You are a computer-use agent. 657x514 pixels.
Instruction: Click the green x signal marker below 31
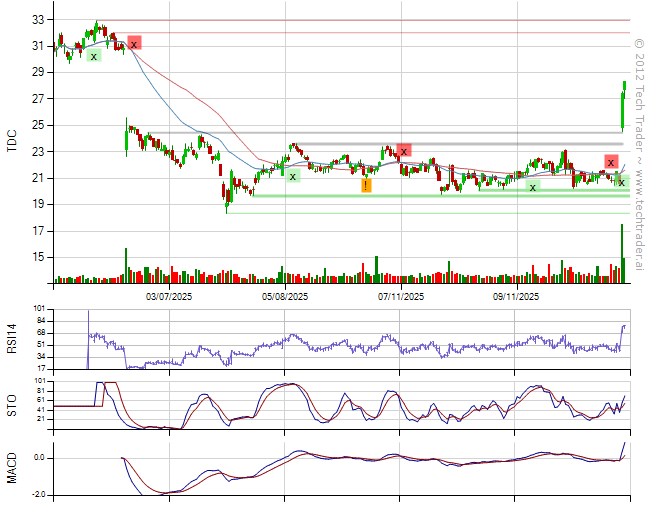(94, 56)
